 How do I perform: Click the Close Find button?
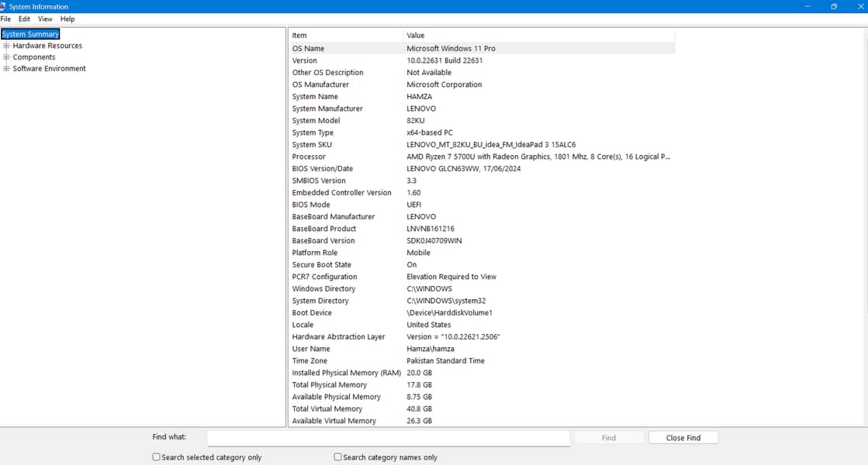pos(683,438)
